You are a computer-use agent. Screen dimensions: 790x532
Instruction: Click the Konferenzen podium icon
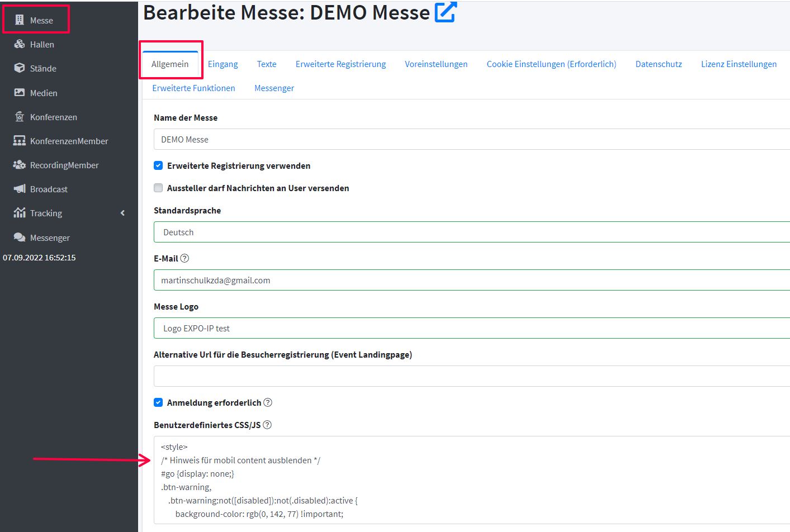point(20,117)
